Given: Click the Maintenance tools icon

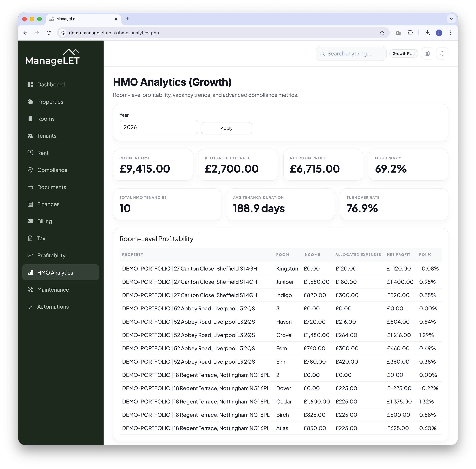Looking at the screenshot, I should [30, 290].
